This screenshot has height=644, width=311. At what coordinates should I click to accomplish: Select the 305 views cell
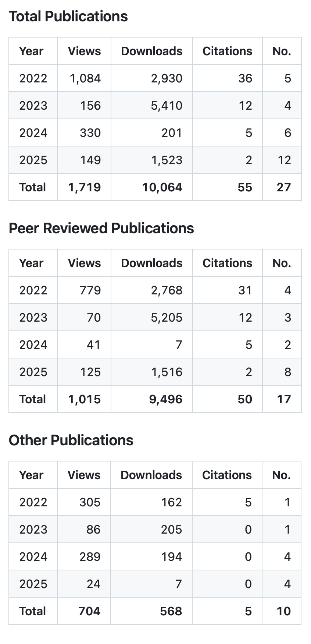click(90, 502)
